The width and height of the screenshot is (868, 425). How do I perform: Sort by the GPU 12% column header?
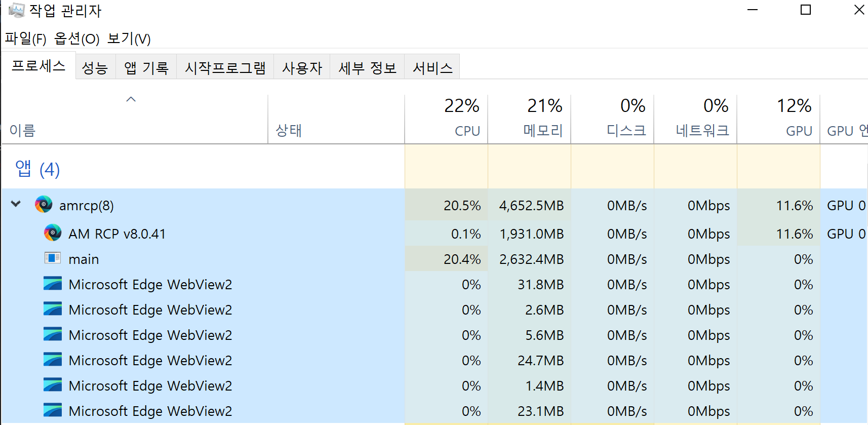tap(778, 119)
